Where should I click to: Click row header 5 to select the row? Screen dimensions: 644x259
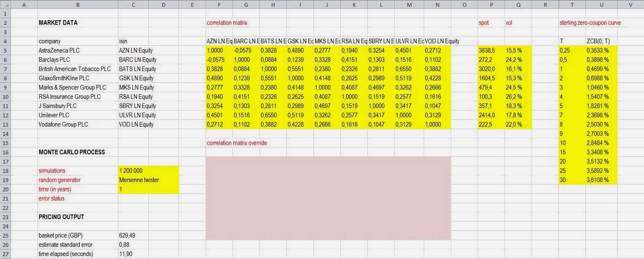5,50
